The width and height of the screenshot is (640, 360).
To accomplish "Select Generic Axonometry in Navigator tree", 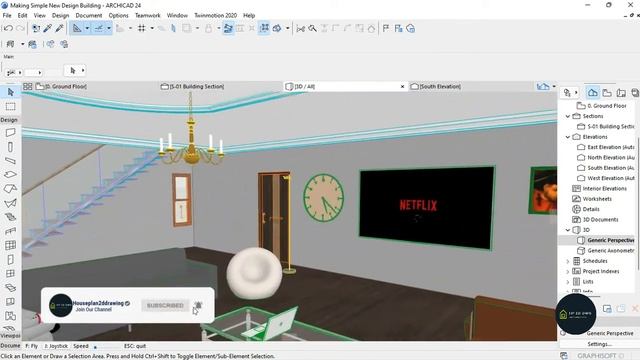I will (x=611, y=251).
